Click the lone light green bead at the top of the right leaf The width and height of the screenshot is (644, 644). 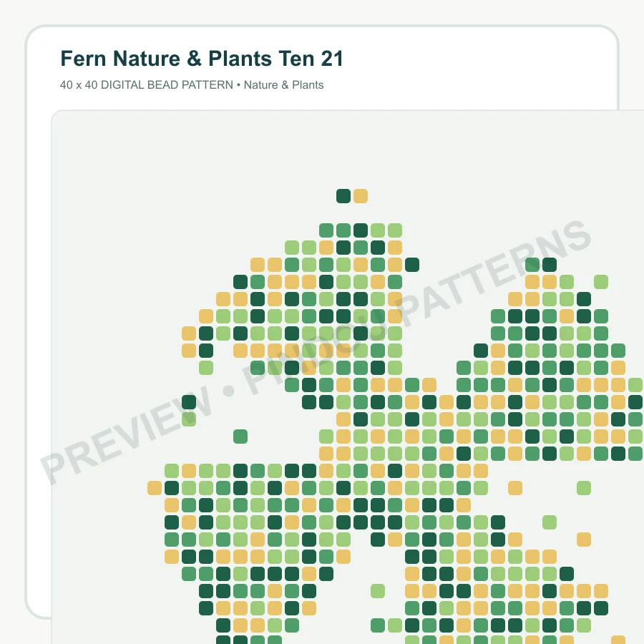pos(601,282)
